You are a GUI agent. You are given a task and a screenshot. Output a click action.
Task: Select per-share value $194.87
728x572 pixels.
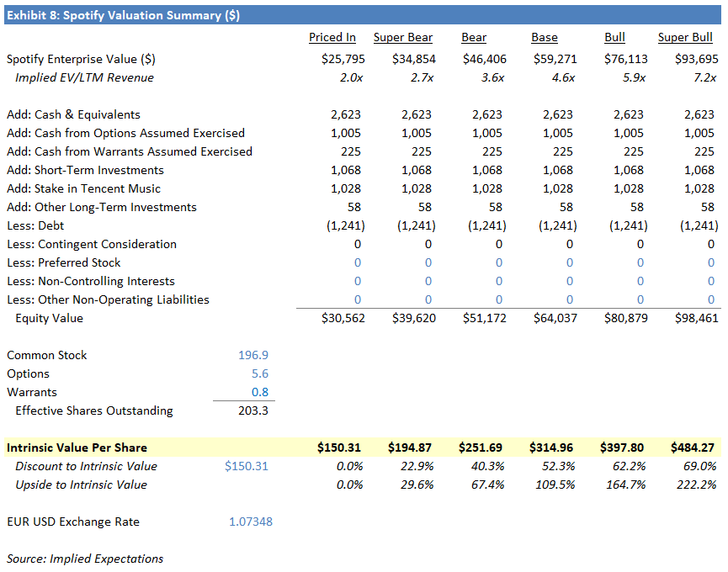coord(410,448)
